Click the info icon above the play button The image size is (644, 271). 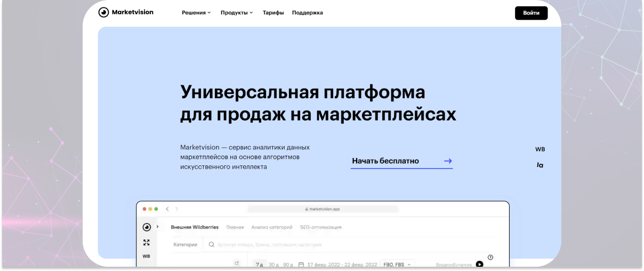[490, 257]
